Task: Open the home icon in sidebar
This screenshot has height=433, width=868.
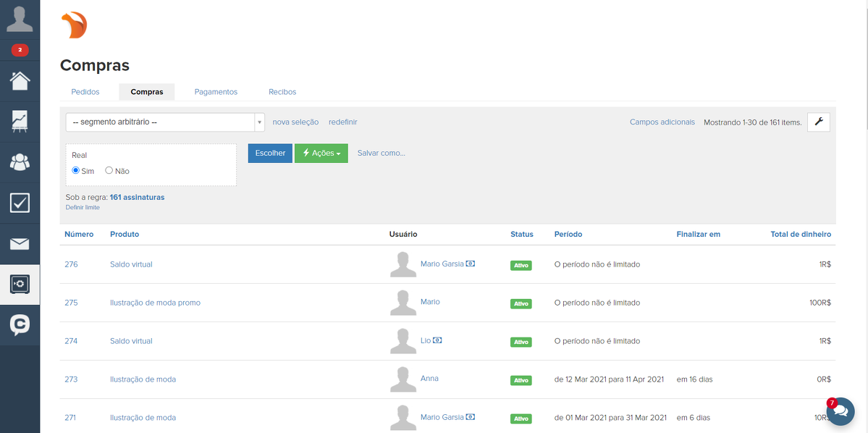Action: pos(20,80)
